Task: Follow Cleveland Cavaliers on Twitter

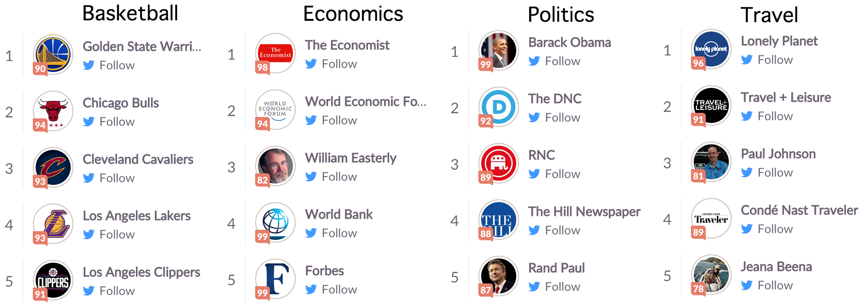Action: (109, 178)
